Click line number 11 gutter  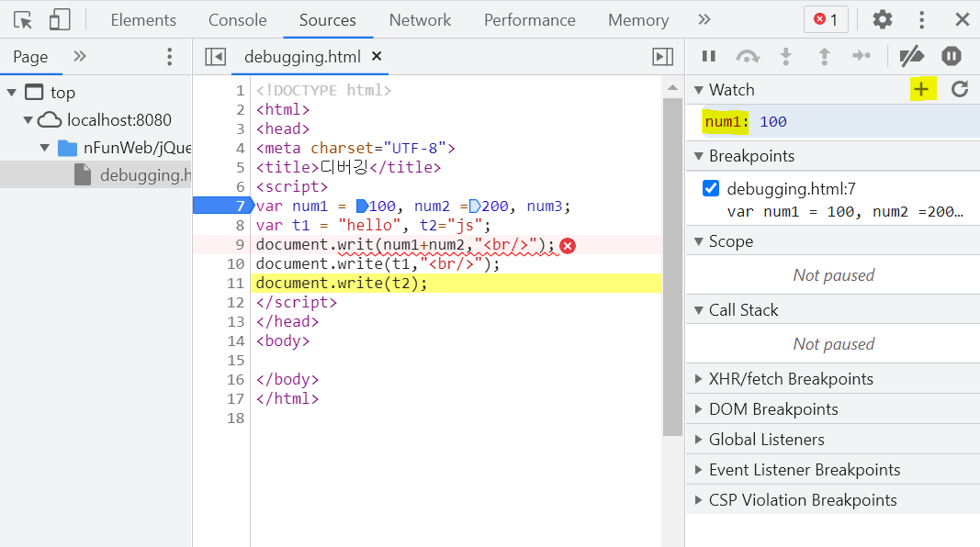tap(235, 283)
